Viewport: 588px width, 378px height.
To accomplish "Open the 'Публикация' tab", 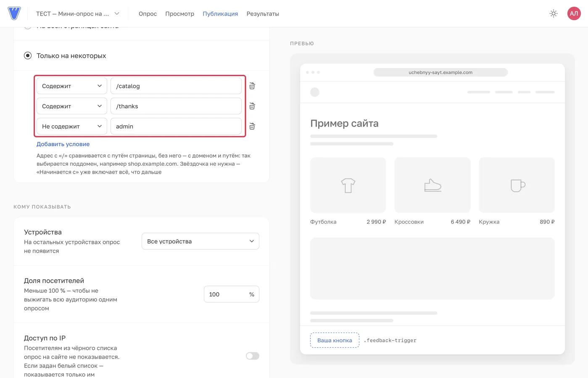I will (220, 13).
